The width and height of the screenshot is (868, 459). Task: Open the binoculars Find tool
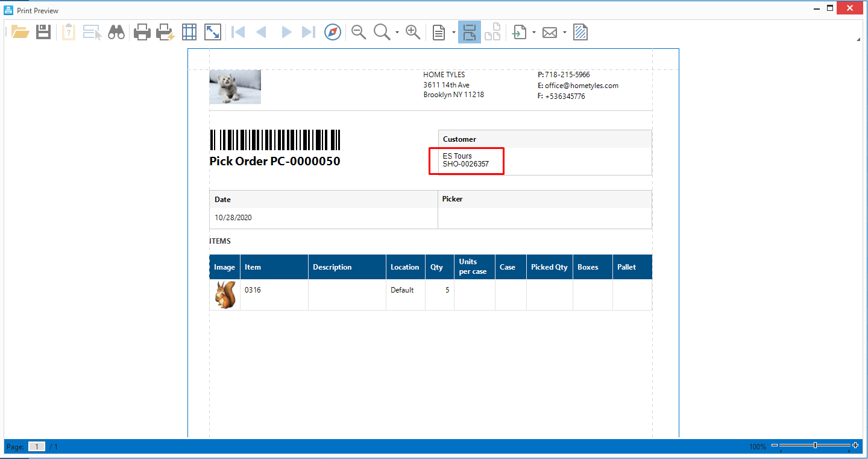116,32
